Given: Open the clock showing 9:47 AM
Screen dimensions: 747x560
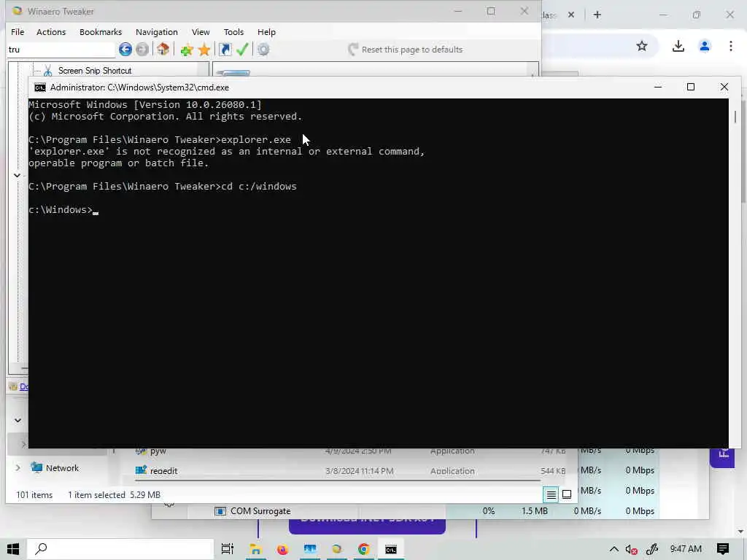Looking at the screenshot, I should tap(686, 549).
